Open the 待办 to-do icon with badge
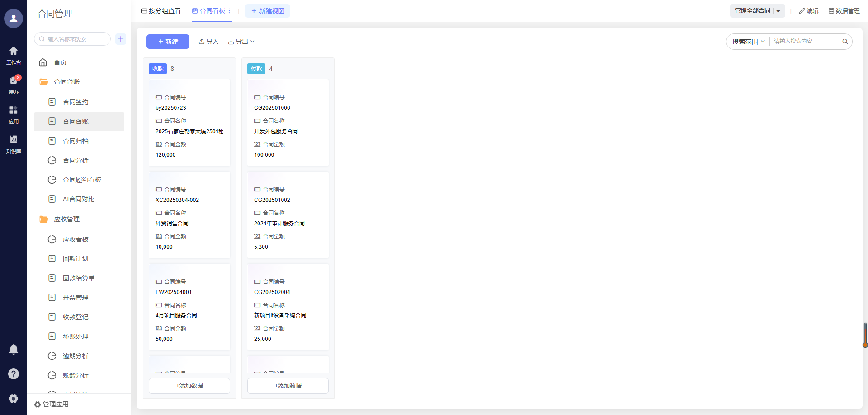This screenshot has height=415, width=868. click(x=14, y=84)
